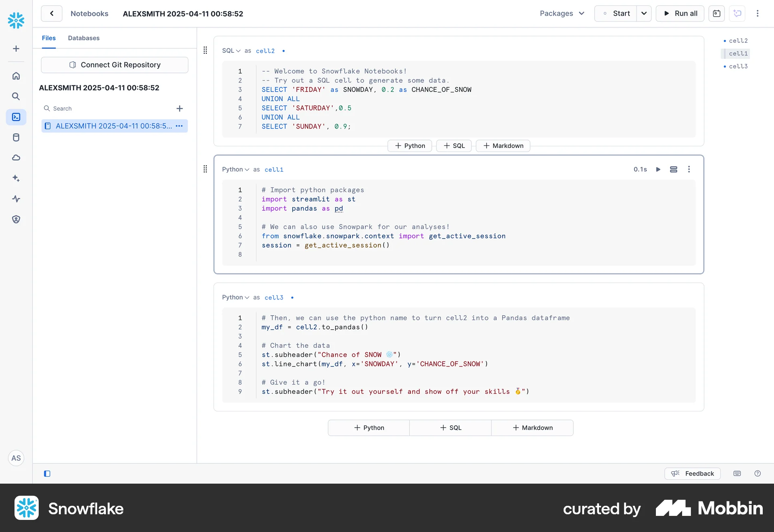This screenshot has height=532, width=774.
Task: Switch to the Databases tab
Action: [x=83, y=38]
